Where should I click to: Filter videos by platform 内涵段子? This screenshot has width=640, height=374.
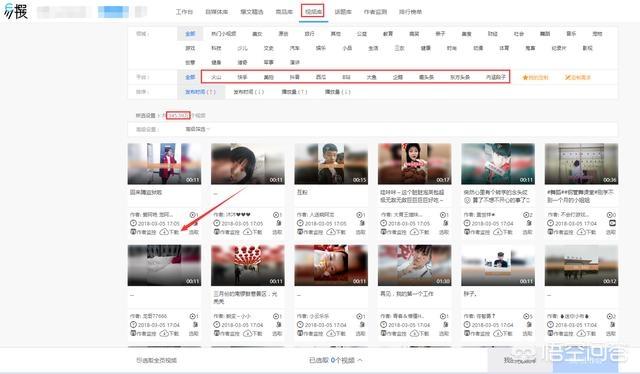496,77
